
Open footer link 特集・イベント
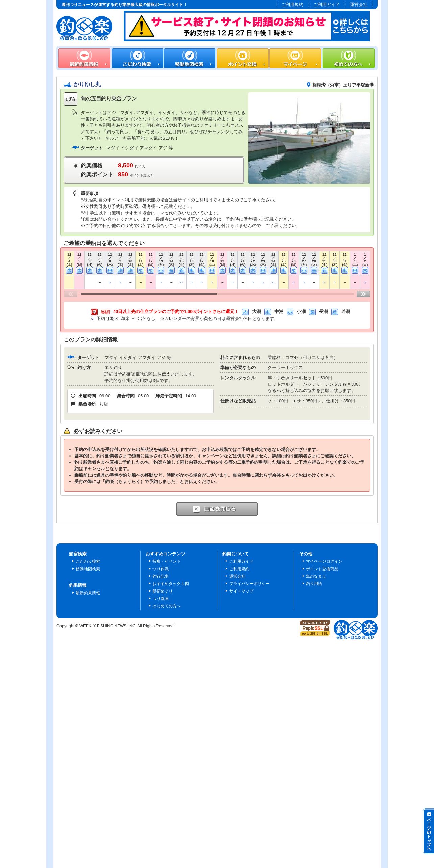pos(166,561)
